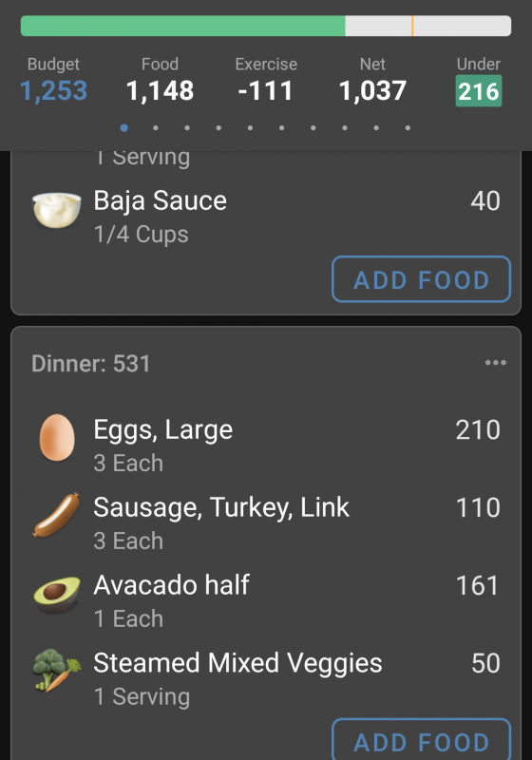Tap the Dinner: 531 header
The image size is (532, 760).
(x=90, y=364)
